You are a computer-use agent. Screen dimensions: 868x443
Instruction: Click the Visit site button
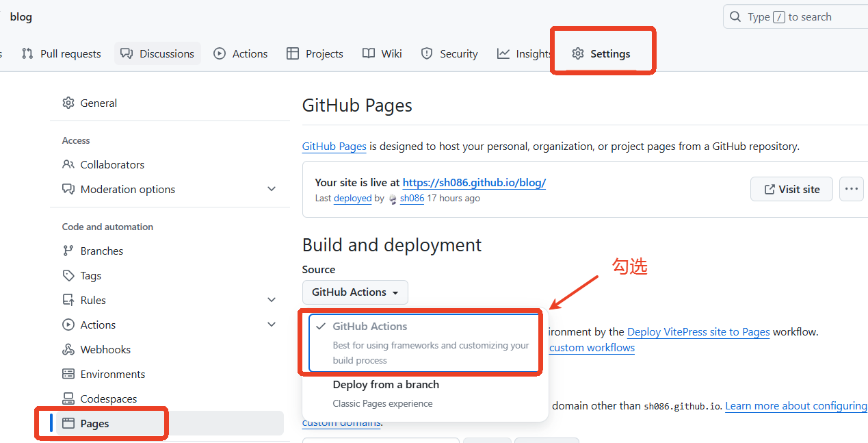pos(791,190)
